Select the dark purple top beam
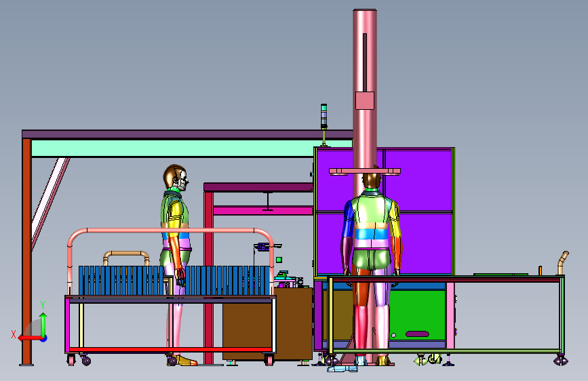Image resolution: width=588 pixels, height=381 pixels. coord(187,134)
